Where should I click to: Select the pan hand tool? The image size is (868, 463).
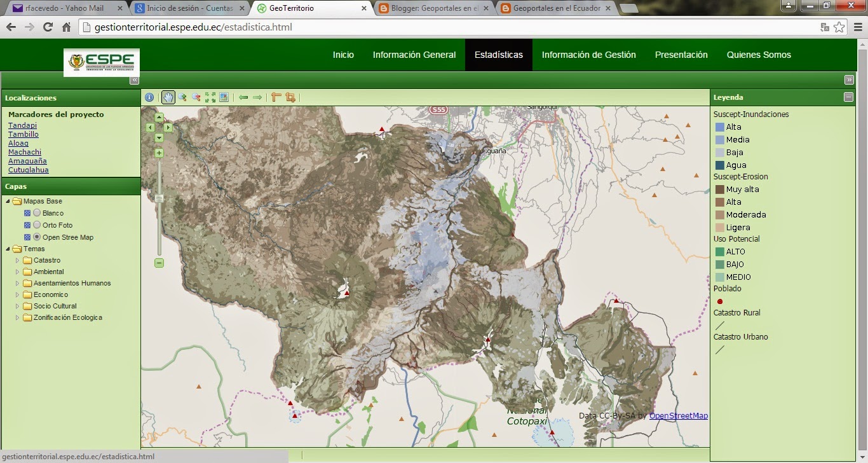tap(168, 97)
